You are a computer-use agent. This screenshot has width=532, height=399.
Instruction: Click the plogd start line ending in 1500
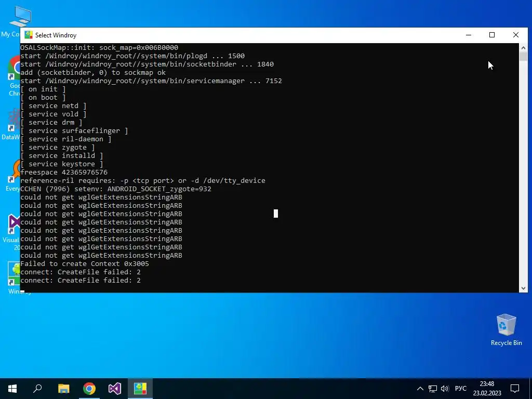tap(132, 56)
